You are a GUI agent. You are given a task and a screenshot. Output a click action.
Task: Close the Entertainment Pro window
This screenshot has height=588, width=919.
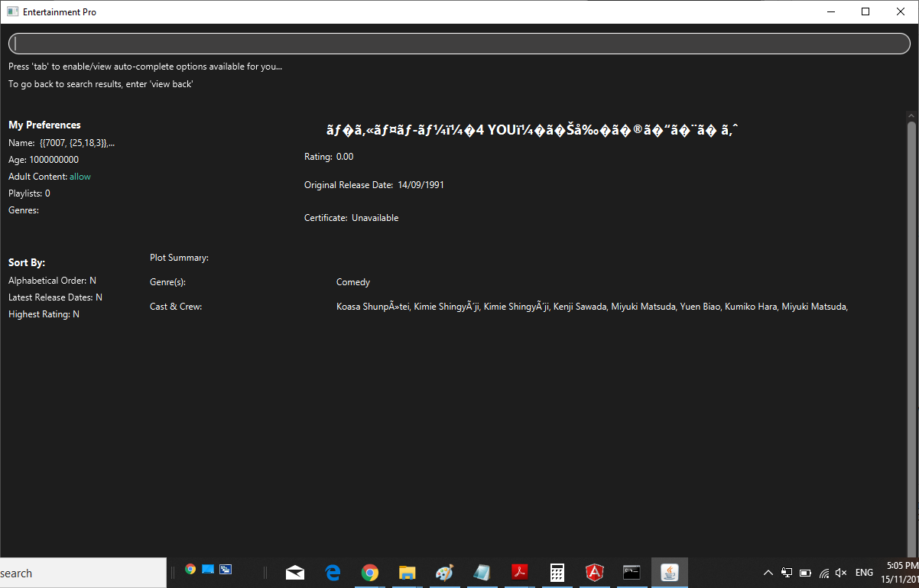(x=901, y=11)
